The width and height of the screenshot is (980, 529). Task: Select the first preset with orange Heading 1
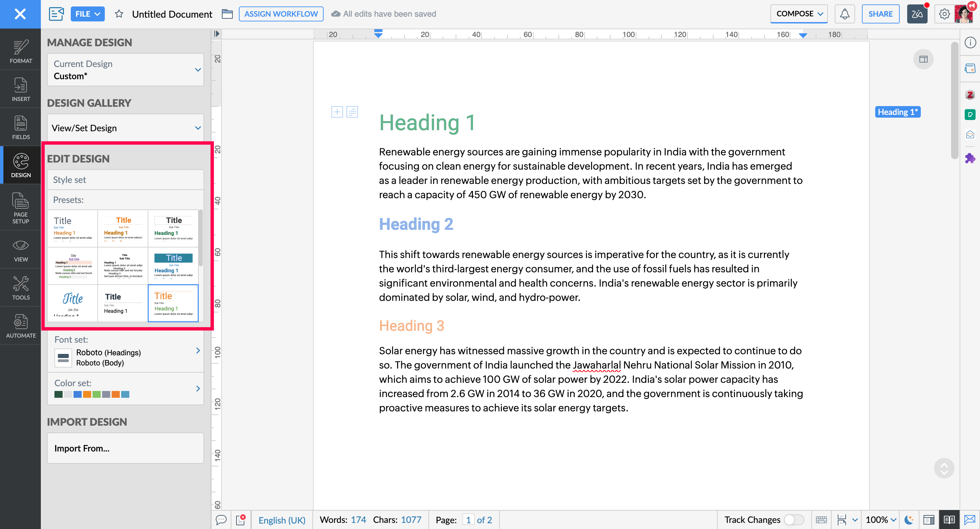(72, 228)
